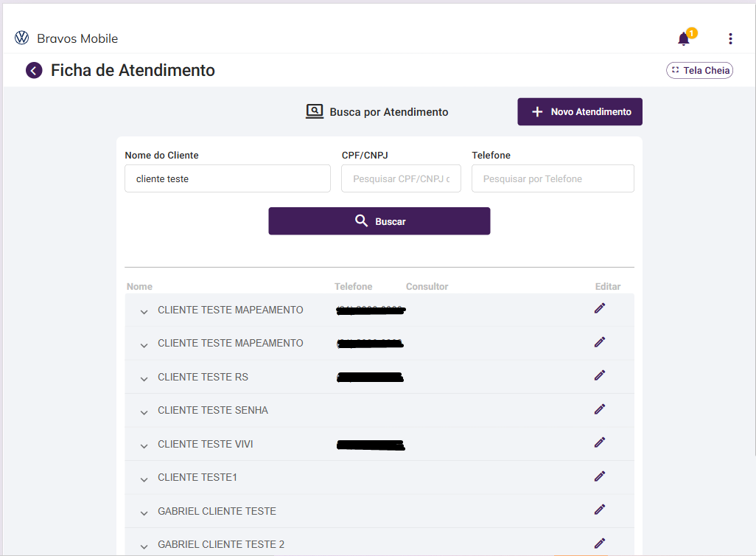Expand the CLIENTE TESTE VIVI row
Image resolution: width=756 pixels, height=556 pixels.
point(144,446)
